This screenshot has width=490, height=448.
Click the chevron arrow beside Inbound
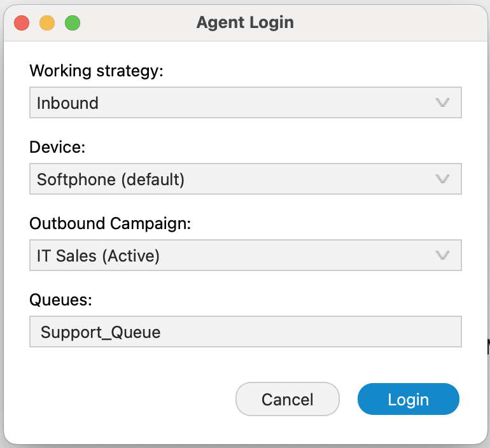pyautogui.click(x=442, y=102)
